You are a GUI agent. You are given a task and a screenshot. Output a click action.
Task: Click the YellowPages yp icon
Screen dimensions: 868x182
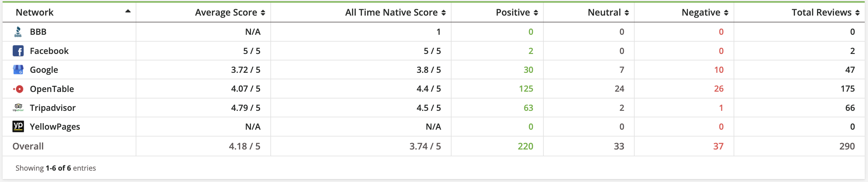click(18, 126)
